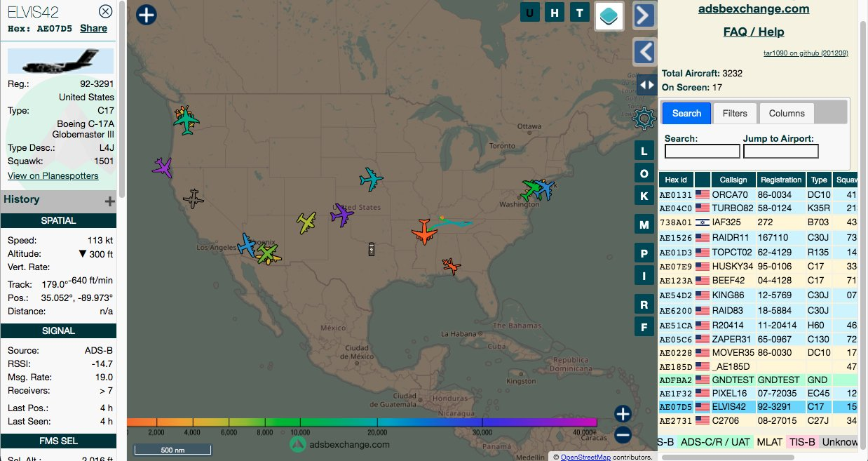Select the PIXEL16 row in aircraft table
This screenshot has width=868, height=461.
pyautogui.click(x=758, y=394)
